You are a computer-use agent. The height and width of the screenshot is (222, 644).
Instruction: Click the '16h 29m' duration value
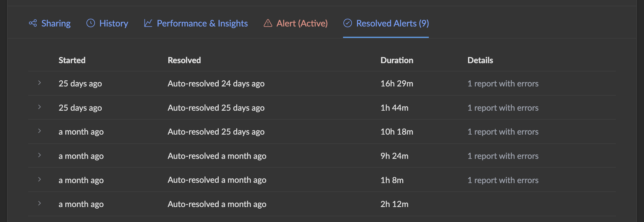click(397, 84)
